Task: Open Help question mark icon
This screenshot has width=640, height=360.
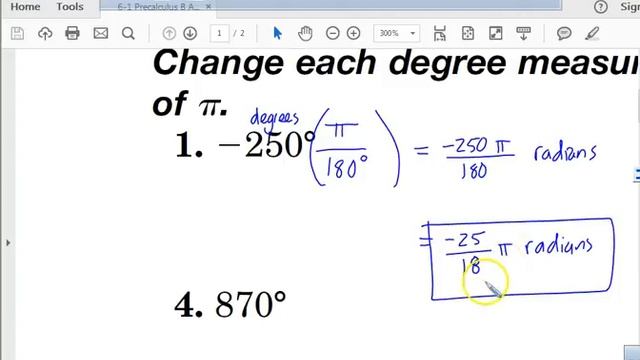Action: click(x=600, y=7)
